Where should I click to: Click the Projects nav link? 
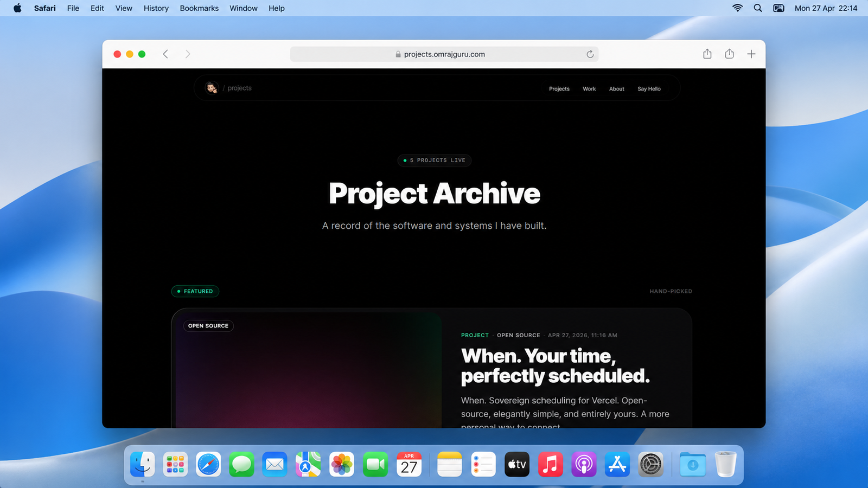click(559, 89)
